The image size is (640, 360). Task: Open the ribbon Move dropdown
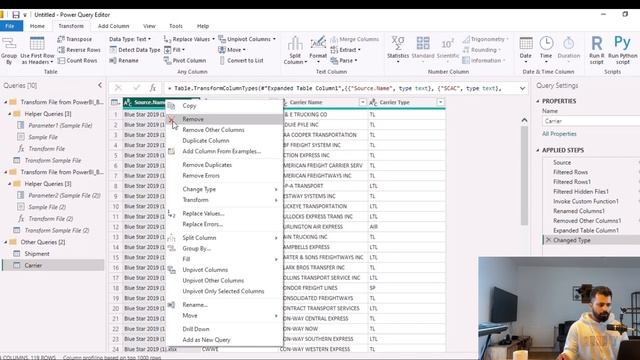pos(232,50)
